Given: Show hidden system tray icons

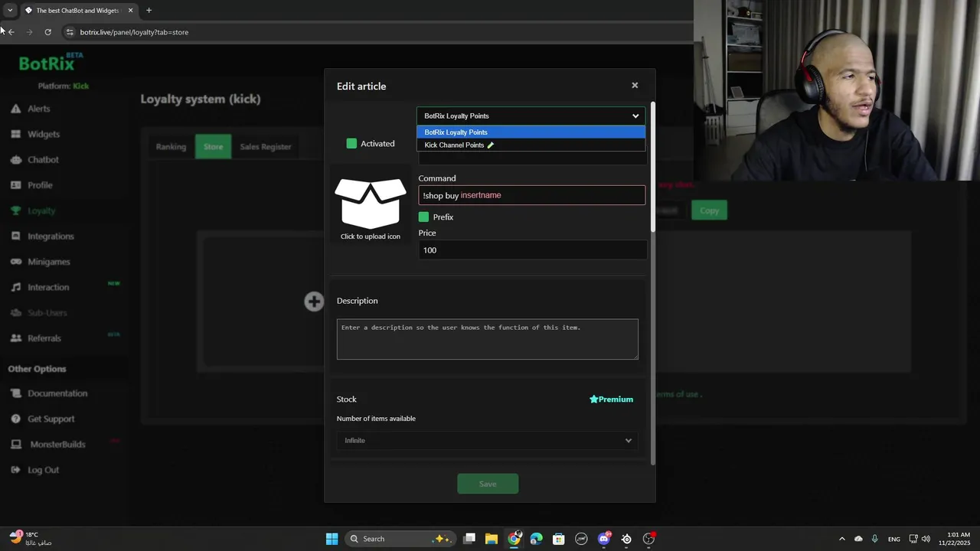Looking at the screenshot, I should point(841,539).
